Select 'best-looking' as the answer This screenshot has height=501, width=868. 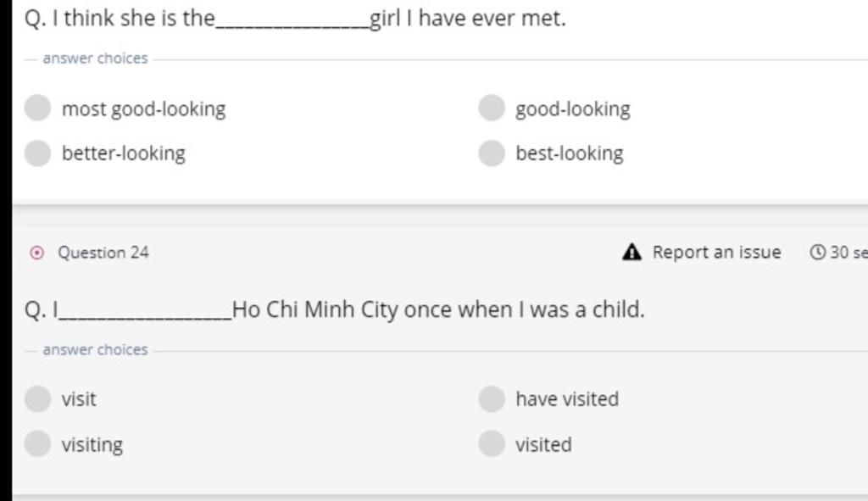[x=492, y=153]
